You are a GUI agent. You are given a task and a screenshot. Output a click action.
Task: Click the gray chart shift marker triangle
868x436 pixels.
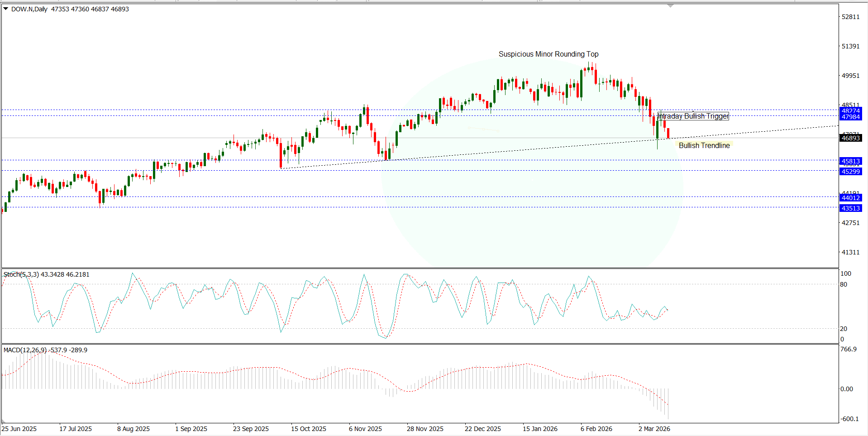[670, 6]
